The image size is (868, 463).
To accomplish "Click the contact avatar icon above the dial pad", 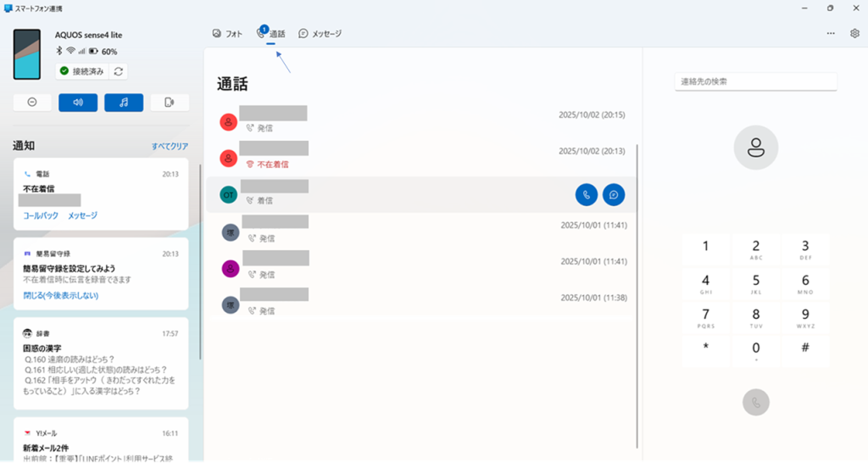I will [x=755, y=148].
